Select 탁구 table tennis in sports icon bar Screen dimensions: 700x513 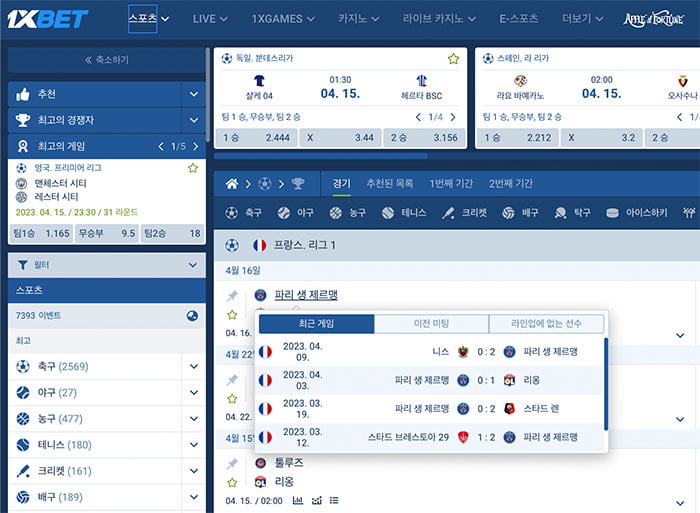(572, 213)
